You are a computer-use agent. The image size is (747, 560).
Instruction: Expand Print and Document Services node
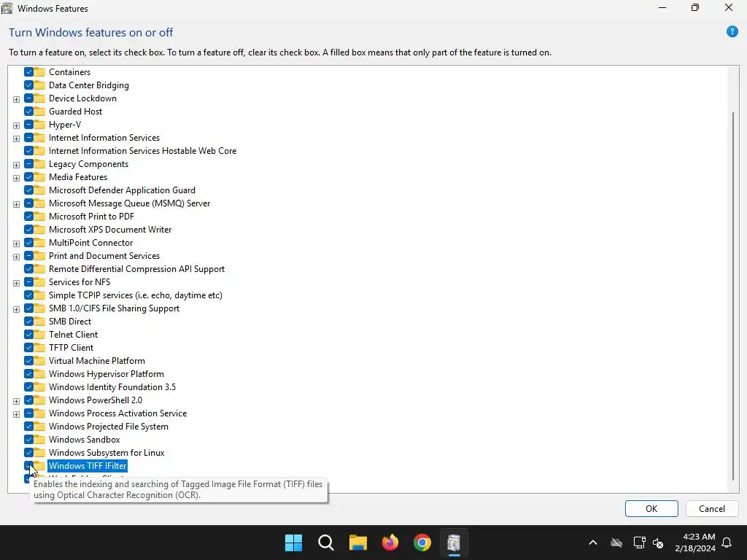pyautogui.click(x=16, y=257)
